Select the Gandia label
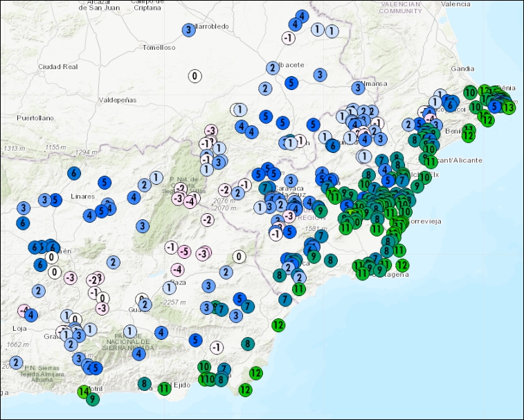This screenshot has height=420, width=524. tap(462, 69)
